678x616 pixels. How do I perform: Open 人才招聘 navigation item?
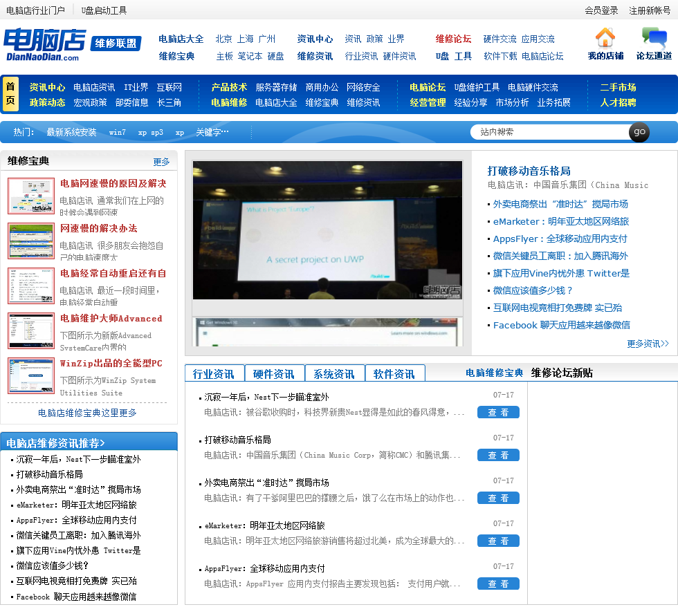[x=618, y=102]
